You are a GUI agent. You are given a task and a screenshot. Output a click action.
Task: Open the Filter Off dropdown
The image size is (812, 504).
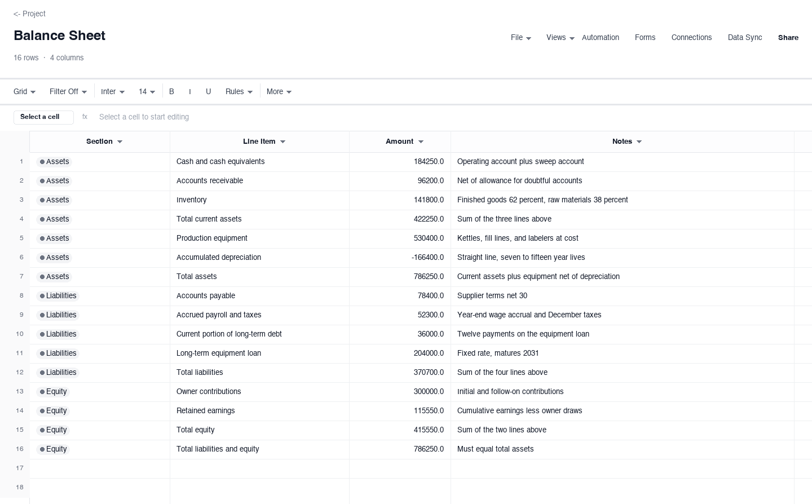click(68, 91)
